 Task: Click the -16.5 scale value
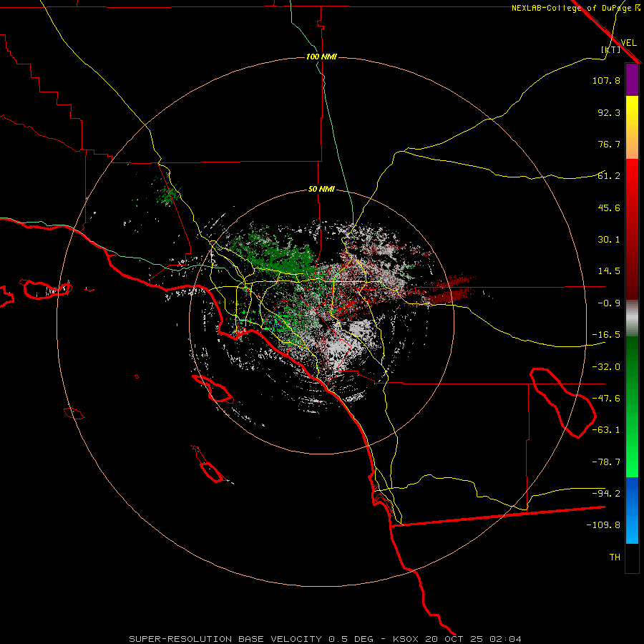(606, 335)
